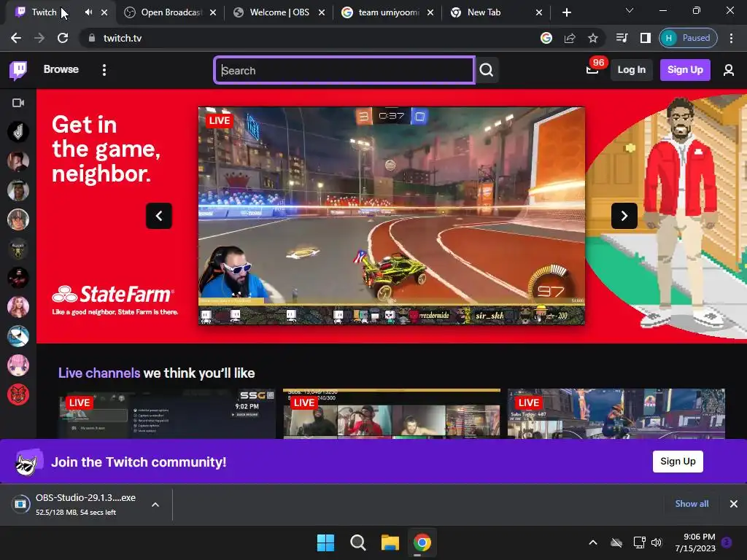The image size is (747, 560).
Task: Click the Chrome taskbar icon
Action: click(422, 542)
